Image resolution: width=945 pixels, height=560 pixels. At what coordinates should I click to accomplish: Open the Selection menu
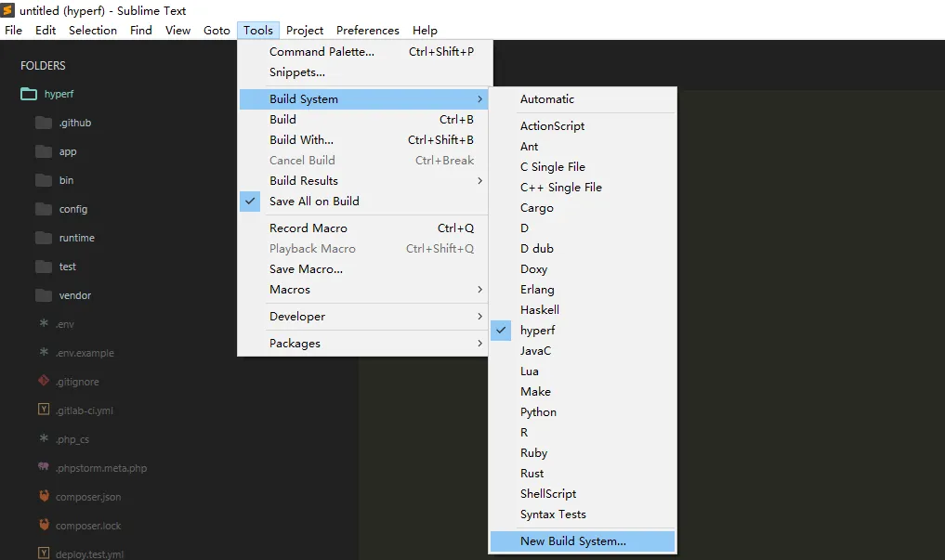coord(93,30)
